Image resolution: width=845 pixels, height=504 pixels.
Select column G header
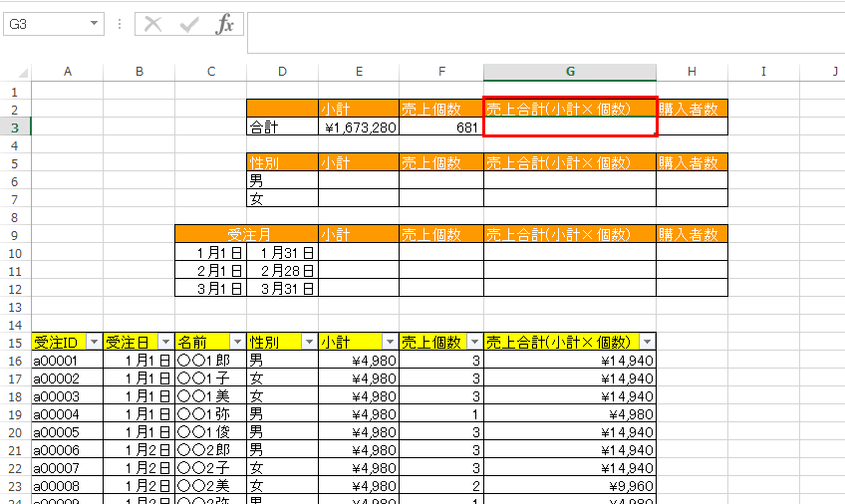click(x=570, y=72)
